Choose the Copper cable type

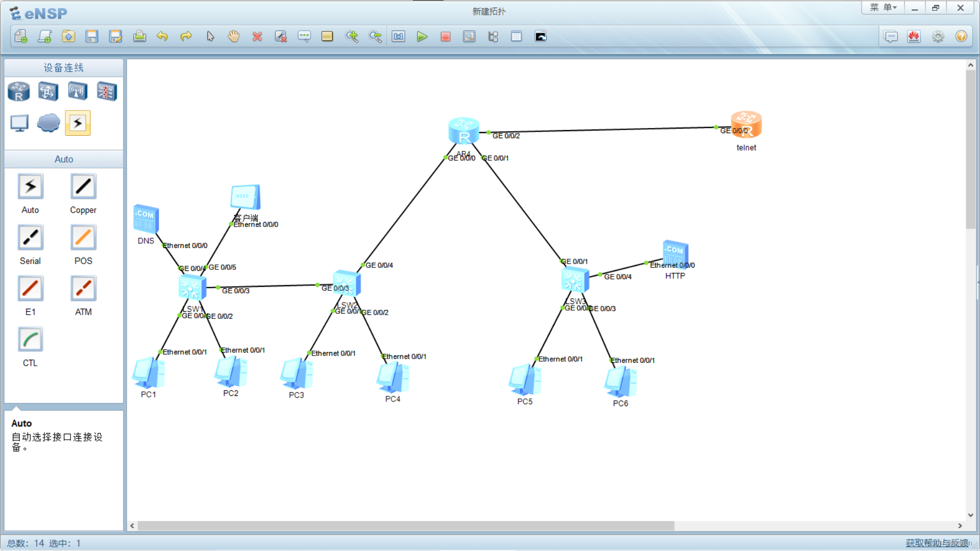pos(83,187)
